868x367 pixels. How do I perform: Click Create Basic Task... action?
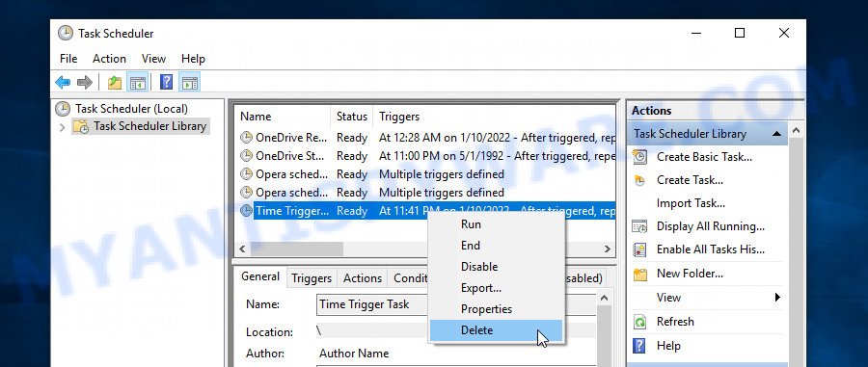pos(704,157)
